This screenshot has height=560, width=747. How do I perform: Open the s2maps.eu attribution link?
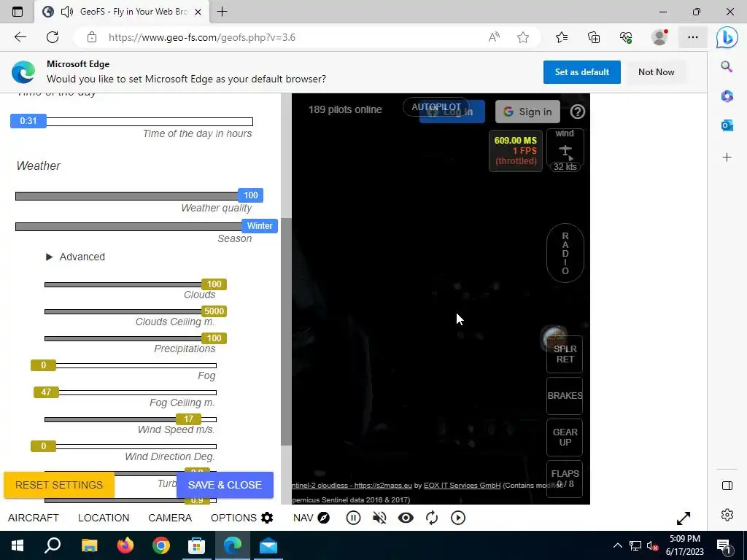[383, 486]
